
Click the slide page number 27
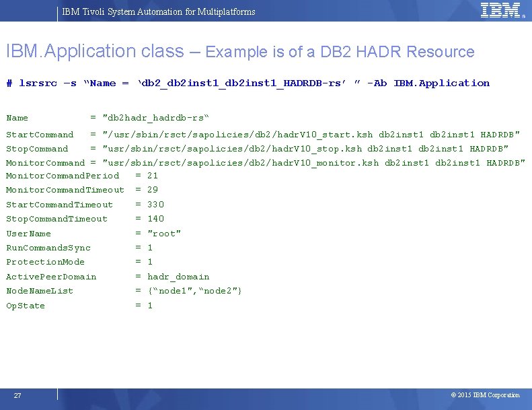tap(17, 395)
